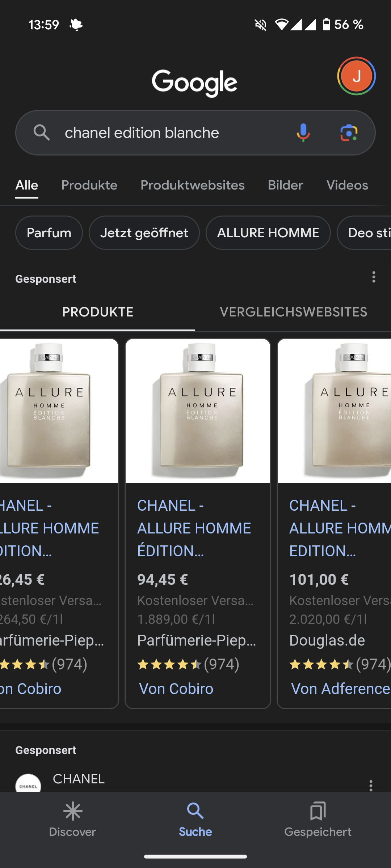The width and height of the screenshot is (391, 868).
Task: Toggle the Parfum filter chip
Action: pyautogui.click(x=49, y=233)
